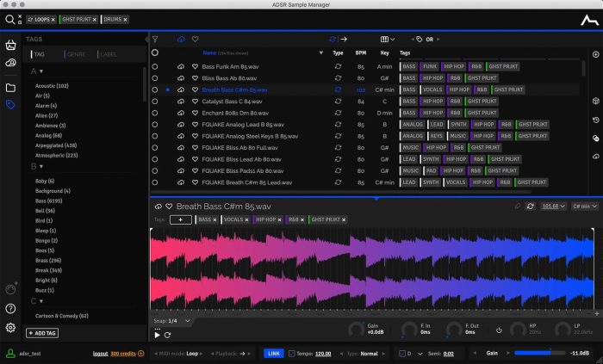
Task: Click the cloud icon beside preview title
Action: coord(158,207)
